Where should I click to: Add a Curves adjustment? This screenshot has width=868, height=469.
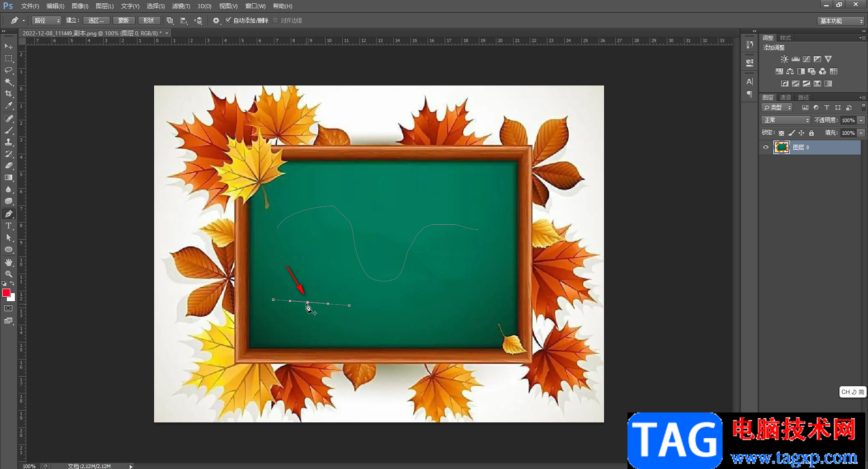point(807,59)
